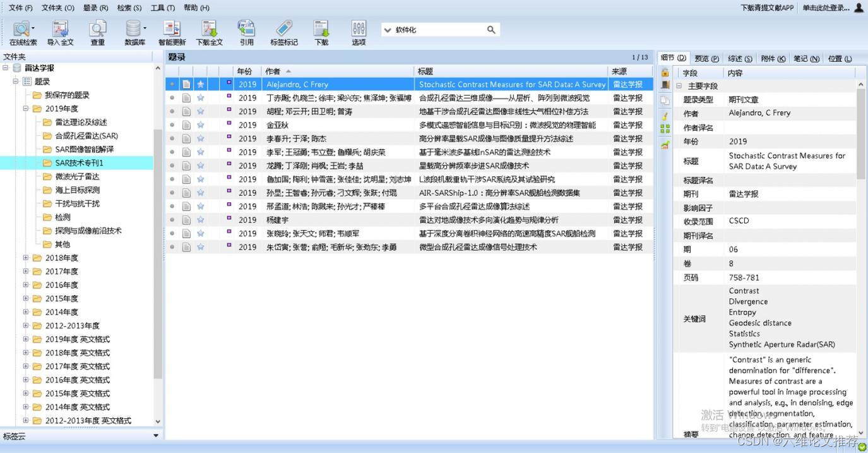Toggle star for 李春升 record row
868x453 pixels.
200,138
